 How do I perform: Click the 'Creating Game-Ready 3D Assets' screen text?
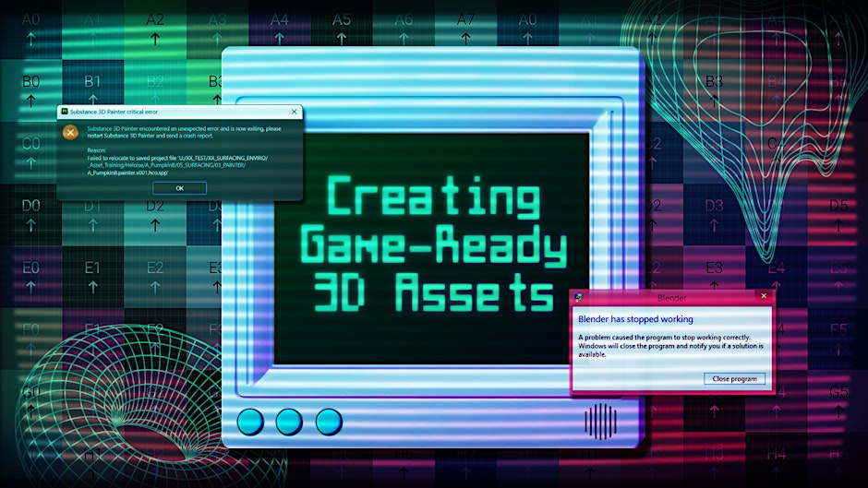click(433, 244)
